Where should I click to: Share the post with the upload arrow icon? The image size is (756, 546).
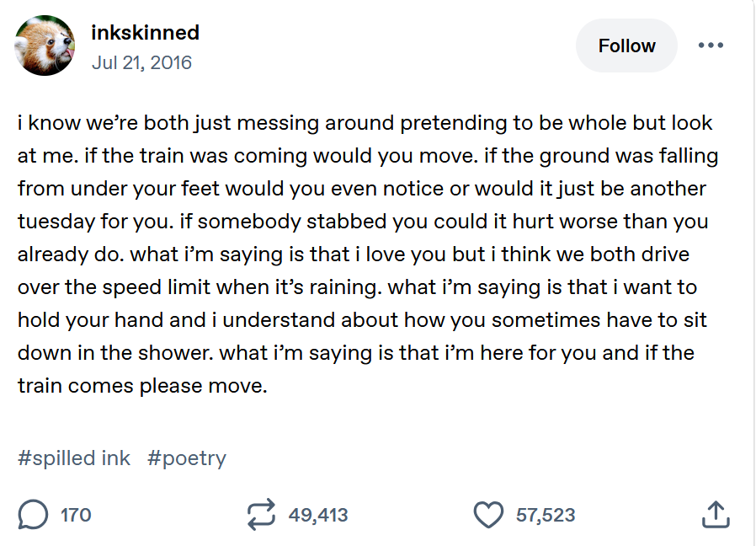pos(716,515)
